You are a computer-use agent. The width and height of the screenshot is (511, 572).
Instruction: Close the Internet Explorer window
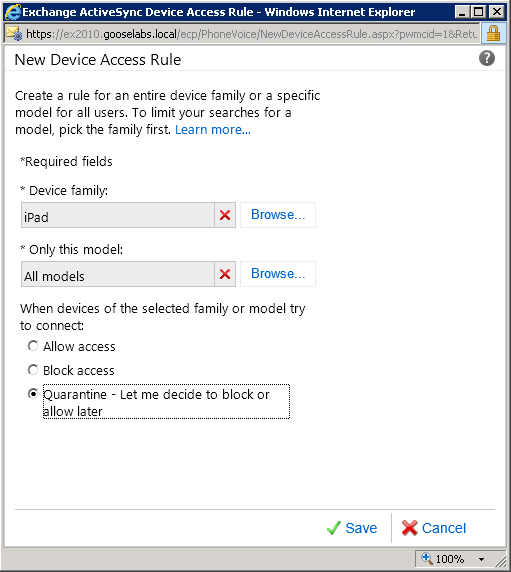(x=497, y=12)
